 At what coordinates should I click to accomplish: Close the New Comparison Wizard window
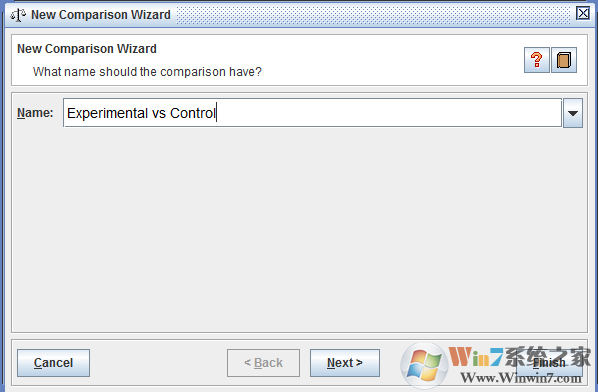[583, 13]
